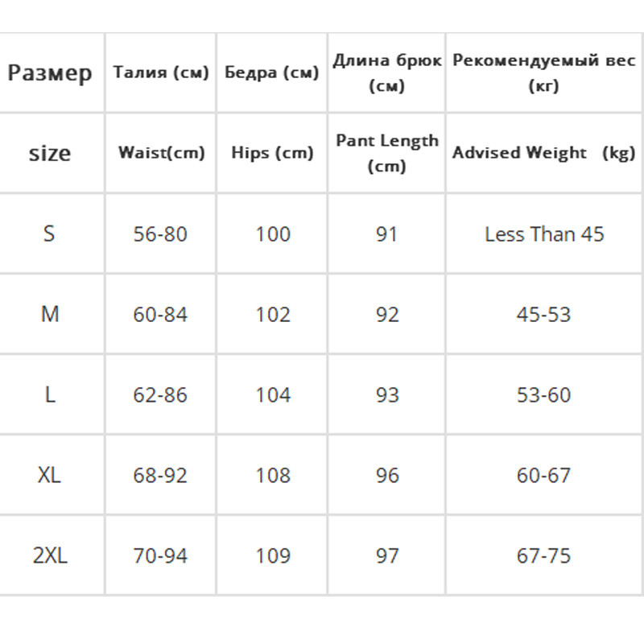This screenshot has width=644, height=644.
Task: Click the Pant Length (cm) label
Action: [x=387, y=153]
